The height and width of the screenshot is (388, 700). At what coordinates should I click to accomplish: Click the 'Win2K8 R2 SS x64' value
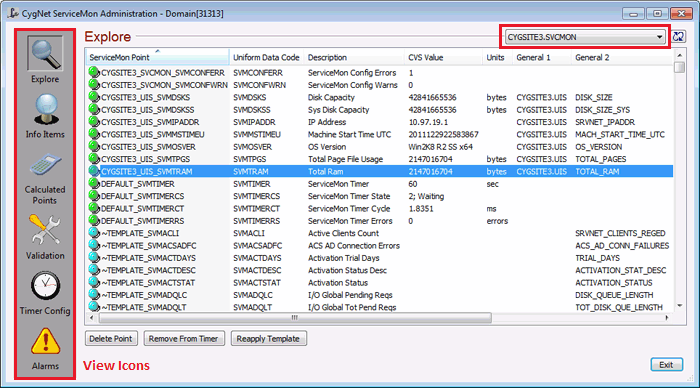440,146
